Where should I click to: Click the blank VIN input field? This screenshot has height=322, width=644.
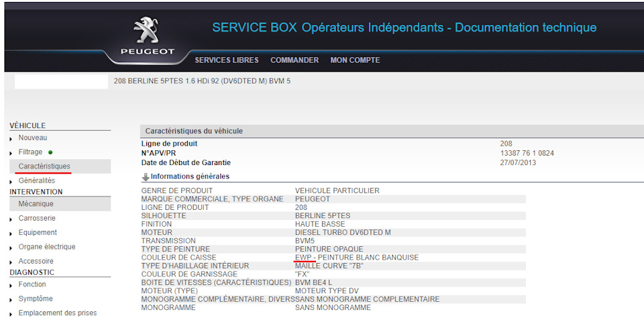coord(61,81)
